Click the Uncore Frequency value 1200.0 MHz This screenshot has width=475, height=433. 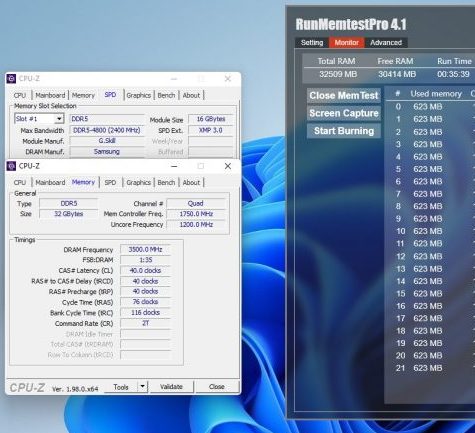tap(196, 224)
